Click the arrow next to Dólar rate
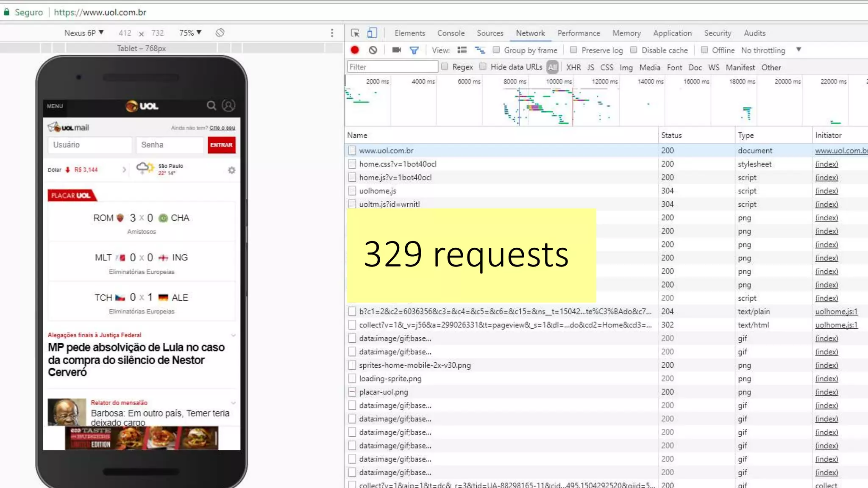The width and height of the screenshot is (868, 488). pos(124,169)
